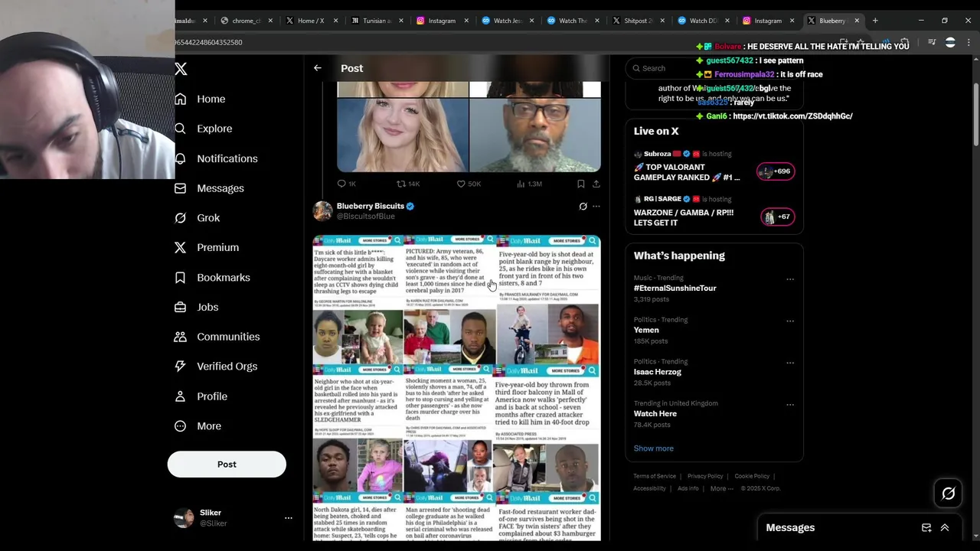
Task: Expand the footer More options
Action: click(721, 488)
